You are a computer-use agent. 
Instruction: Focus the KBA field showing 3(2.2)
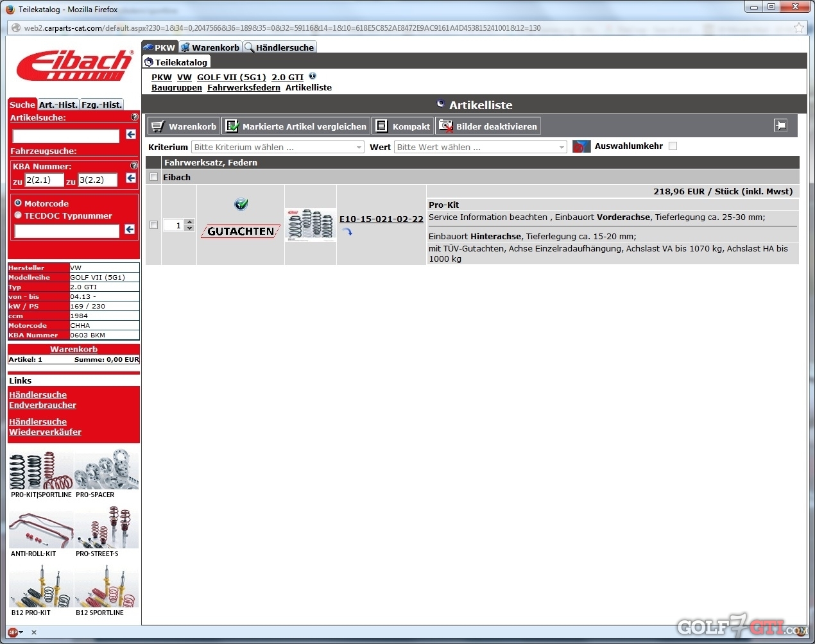pyautogui.click(x=98, y=180)
